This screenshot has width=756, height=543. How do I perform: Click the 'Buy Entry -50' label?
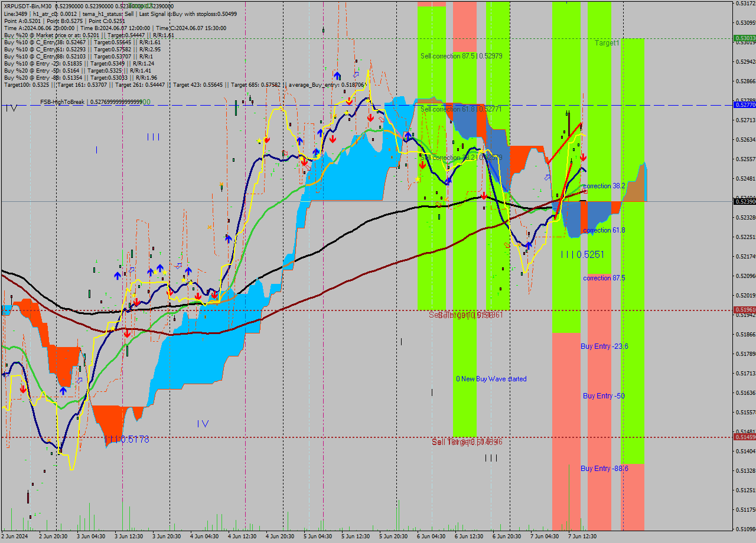tap(604, 396)
